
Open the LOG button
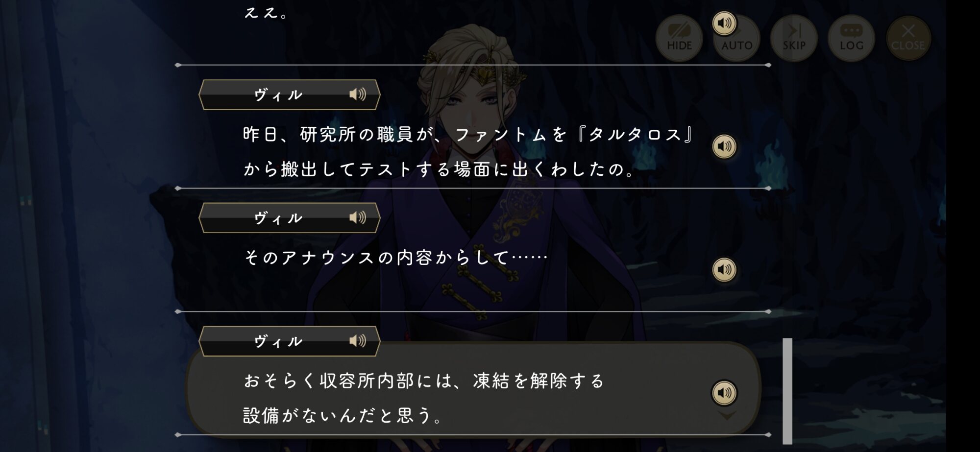(852, 38)
